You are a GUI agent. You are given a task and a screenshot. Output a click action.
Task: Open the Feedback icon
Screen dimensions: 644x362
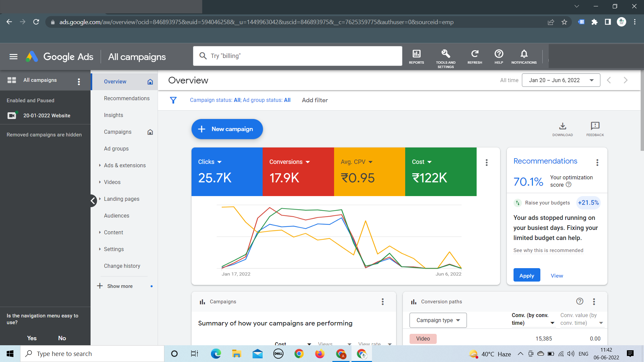pyautogui.click(x=595, y=129)
